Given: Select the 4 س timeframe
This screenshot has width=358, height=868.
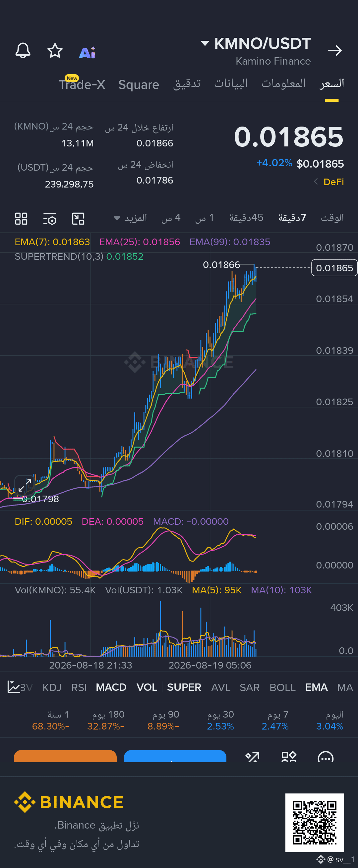Looking at the screenshot, I should (x=171, y=218).
